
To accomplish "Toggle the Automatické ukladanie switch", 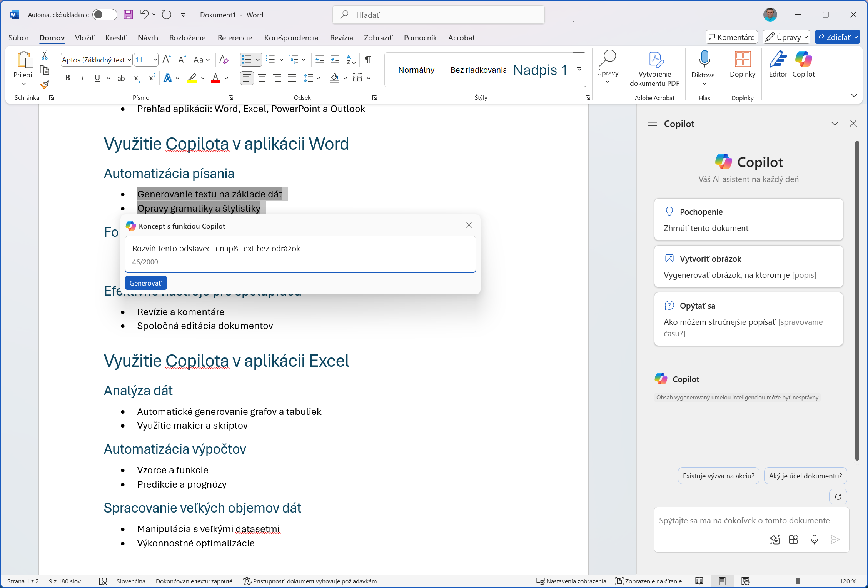I will click(x=105, y=15).
